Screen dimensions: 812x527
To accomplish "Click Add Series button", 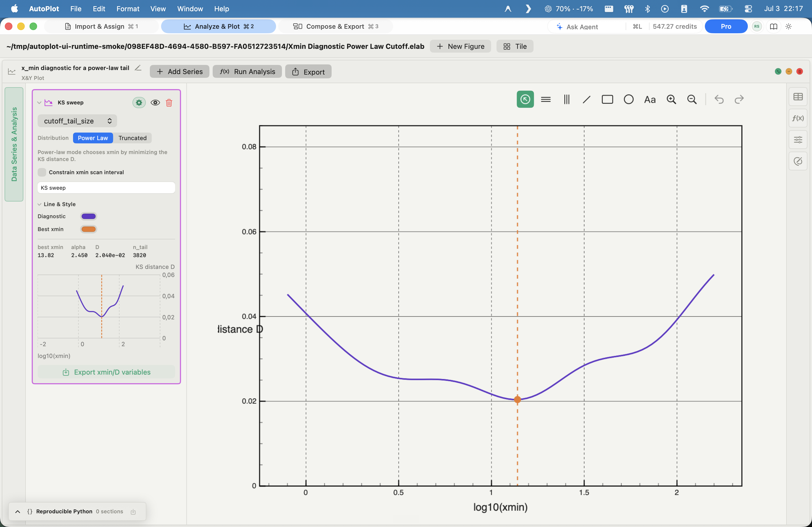I will (x=179, y=71).
